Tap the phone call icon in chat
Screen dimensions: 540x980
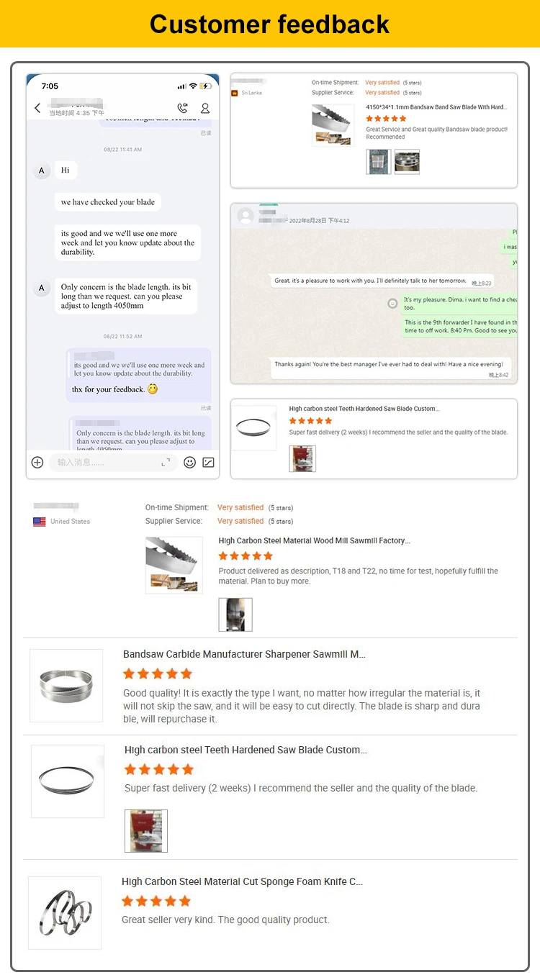click(x=182, y=108)
